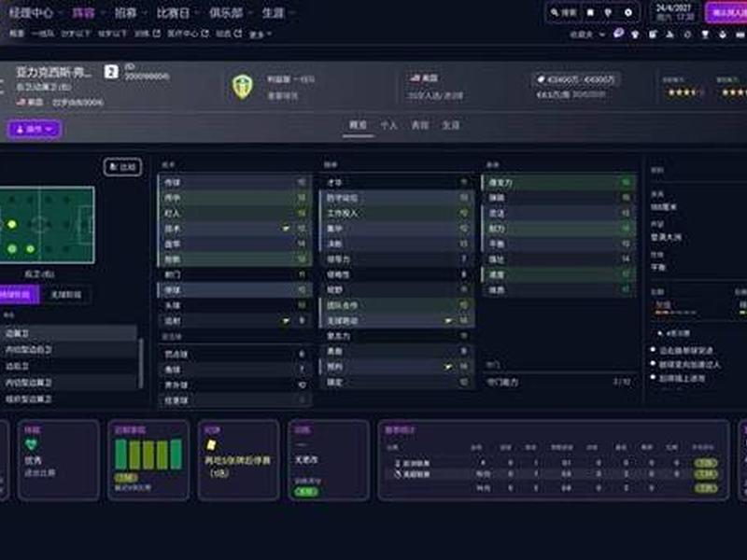Click the current ability star rating
Screen dimensions: 747x560
pos(684,91)
